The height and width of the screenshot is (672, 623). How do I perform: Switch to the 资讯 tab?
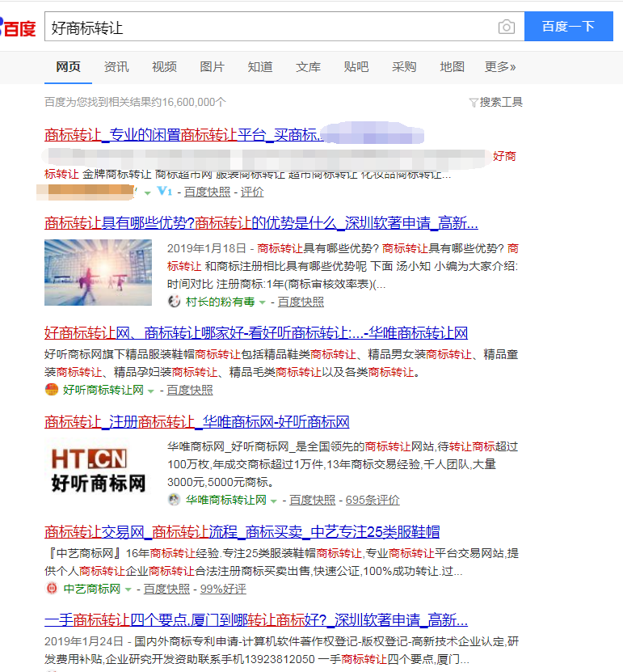tap(116, 67)
